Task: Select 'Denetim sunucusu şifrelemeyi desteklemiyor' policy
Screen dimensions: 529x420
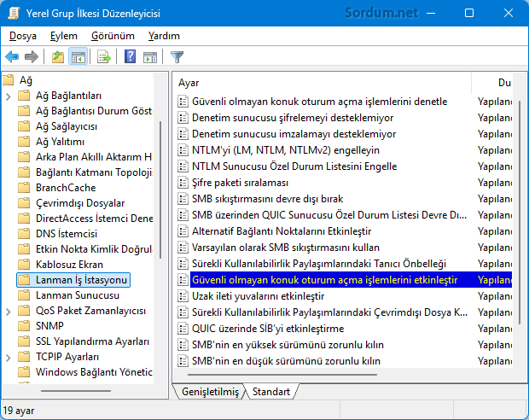Action: click(x=293, y=118)
